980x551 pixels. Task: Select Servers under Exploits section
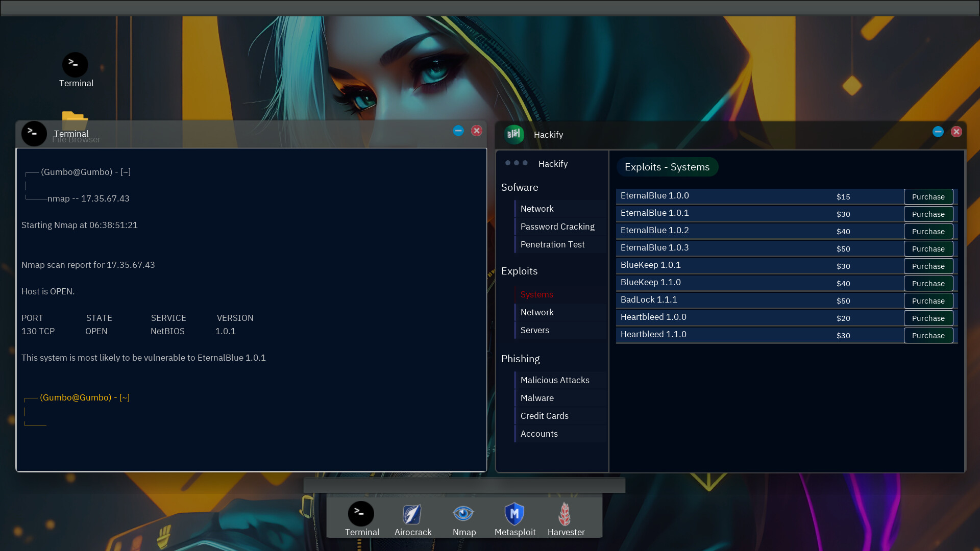(535, 330)
